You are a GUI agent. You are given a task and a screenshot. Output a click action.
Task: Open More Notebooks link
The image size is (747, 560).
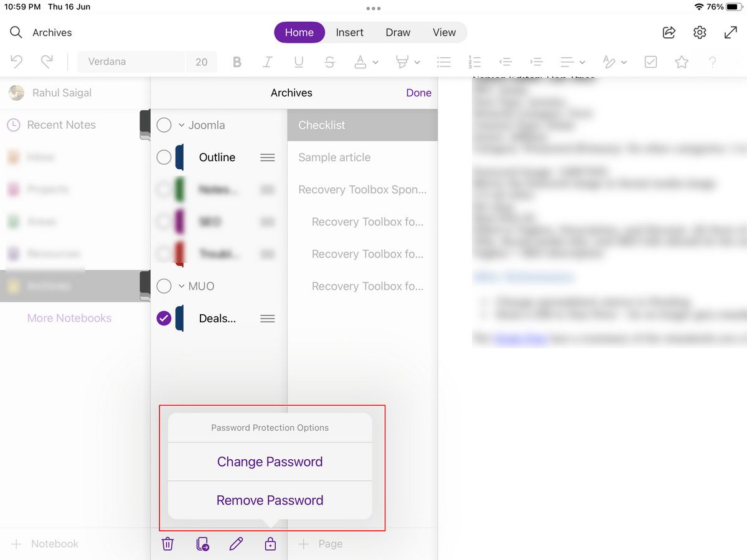[69, 318]
